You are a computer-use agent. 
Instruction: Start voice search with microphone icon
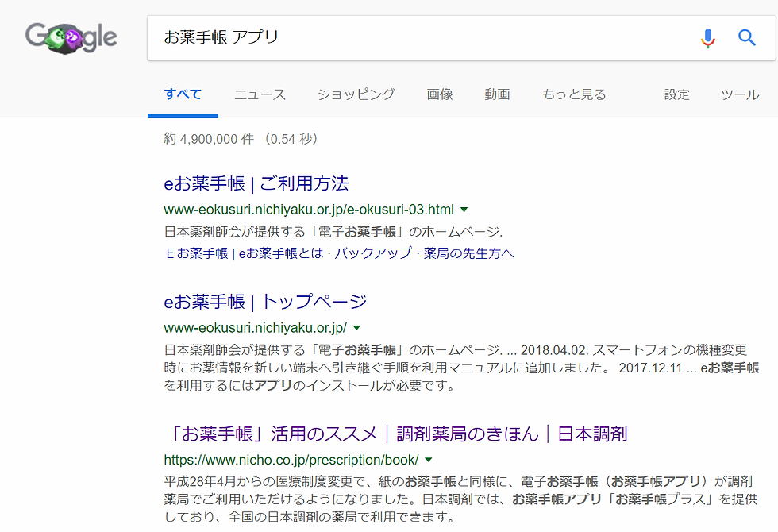(x=708, y=38)
